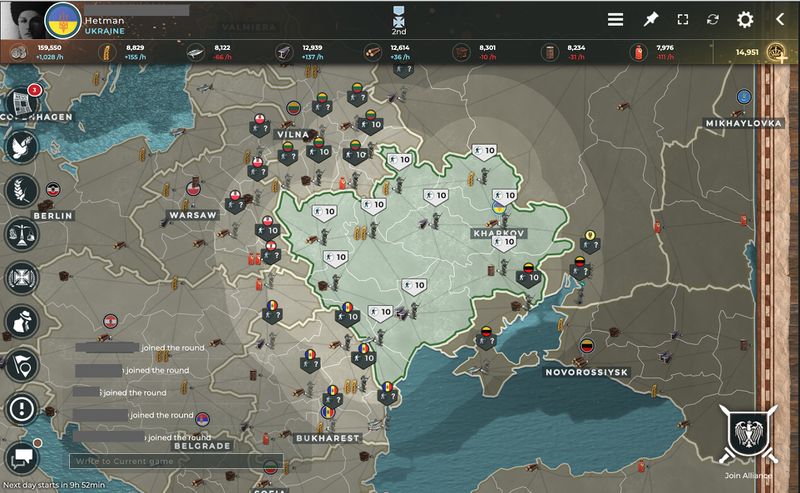
Task: Click the gas canister resource showing 7,976
Action: 653,52
